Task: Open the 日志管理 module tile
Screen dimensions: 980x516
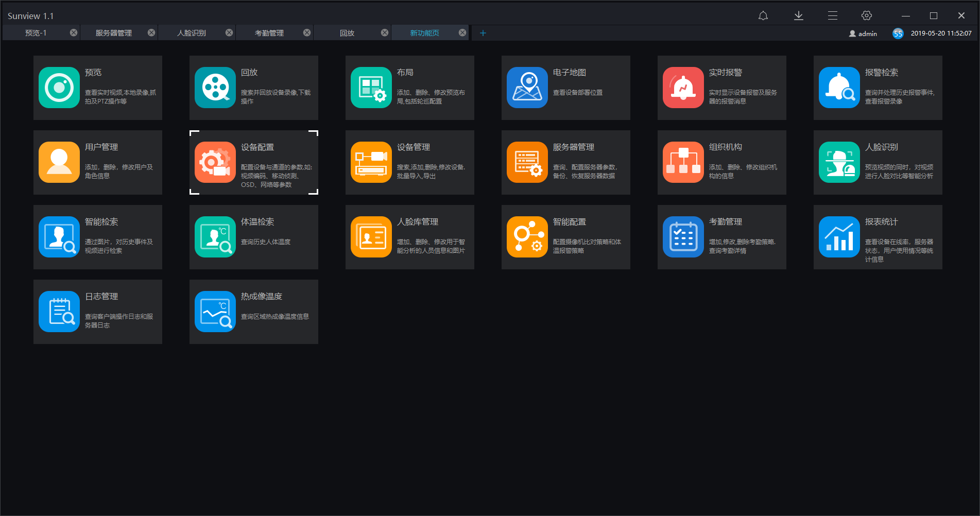Action: (x=98, y=312)
